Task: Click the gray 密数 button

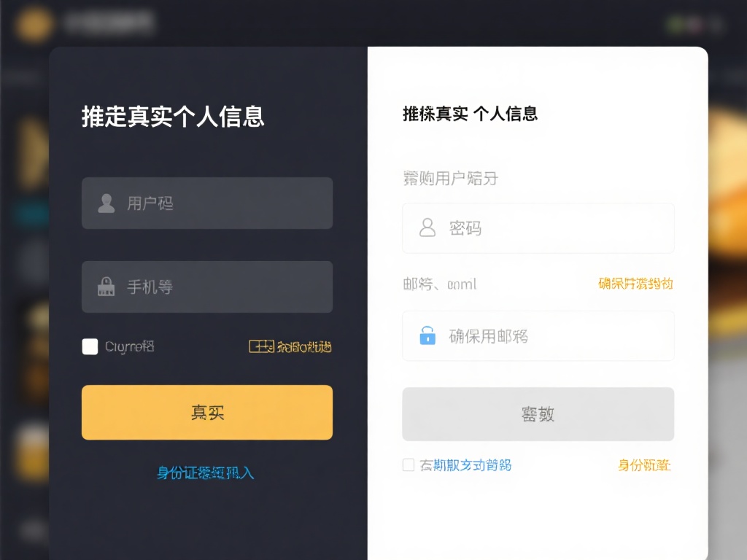Action: tap(538, 414)
